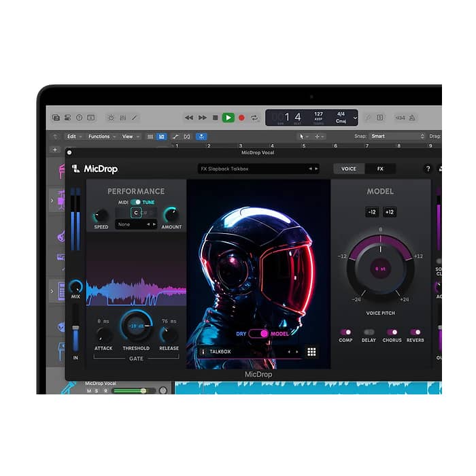Open Quick Help in Logic toolbar

coord(80,118)
